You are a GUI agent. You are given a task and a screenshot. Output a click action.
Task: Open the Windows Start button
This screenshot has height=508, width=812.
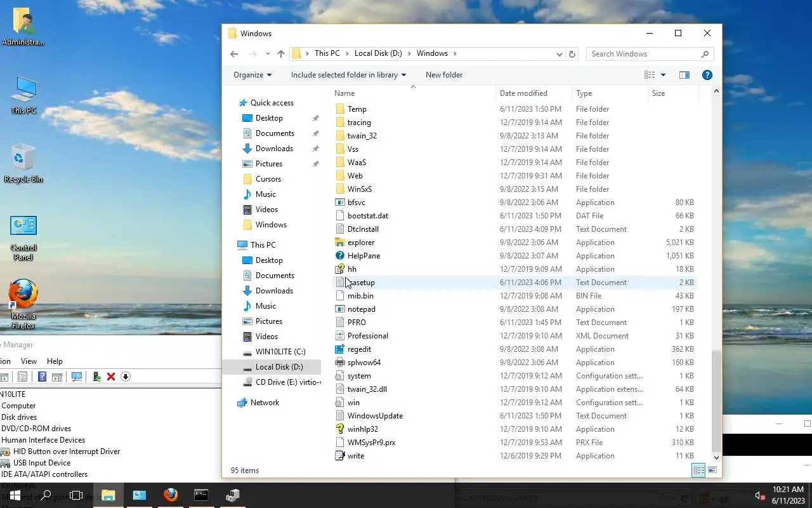15,495
